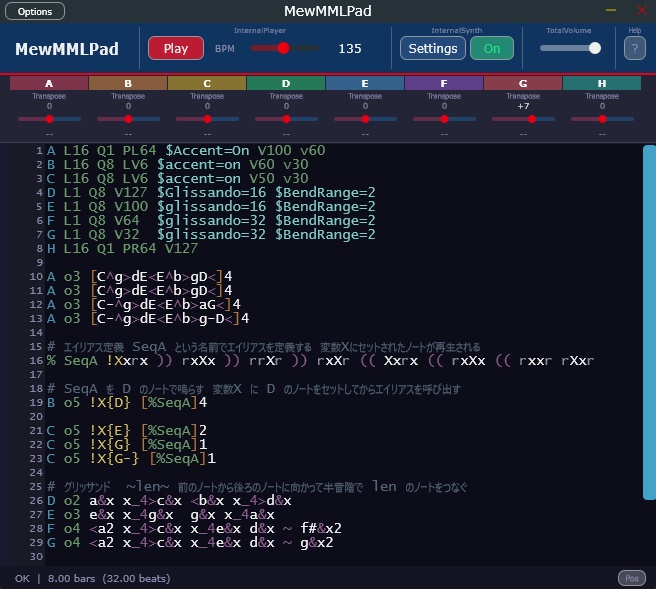
Task: Click the BPM value 135
Action: [350, 49]
